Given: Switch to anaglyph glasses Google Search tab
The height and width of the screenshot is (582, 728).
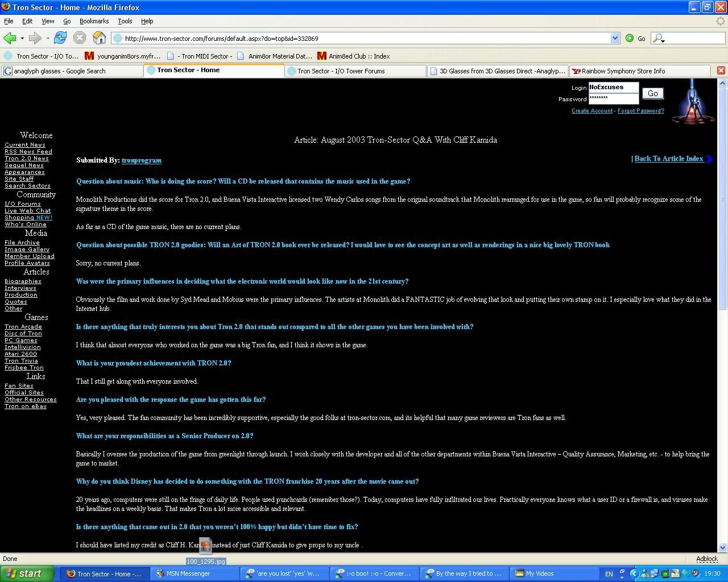Looking at the screenshot, I should [x=72, y=70].
